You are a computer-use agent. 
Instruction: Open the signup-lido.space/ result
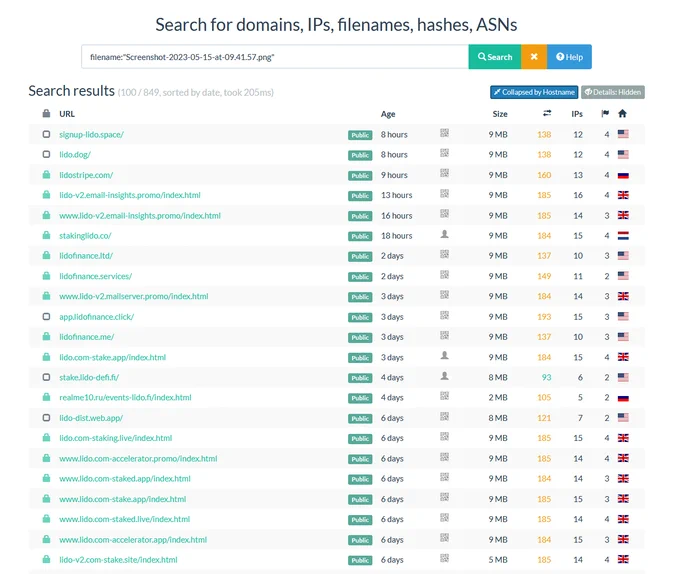click(x=92, y=134)
